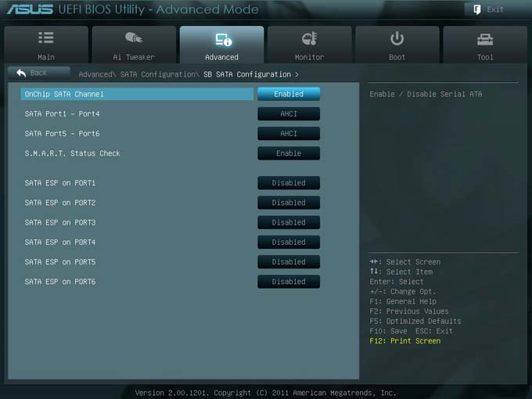Toggle SATA ESP on PORT3 Disabled value

pyautogui.click(x=289, y=222)
